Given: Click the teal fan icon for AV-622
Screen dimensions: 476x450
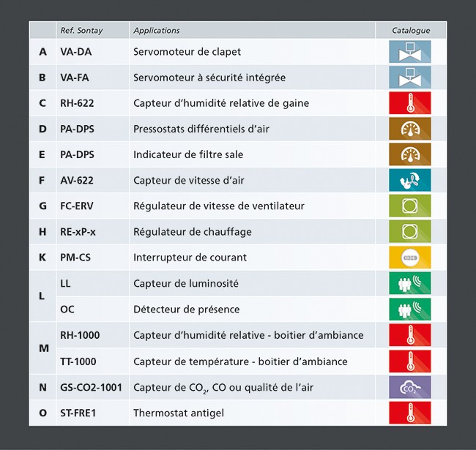Looking at the screenshot, I should click(x=410, y=180).
